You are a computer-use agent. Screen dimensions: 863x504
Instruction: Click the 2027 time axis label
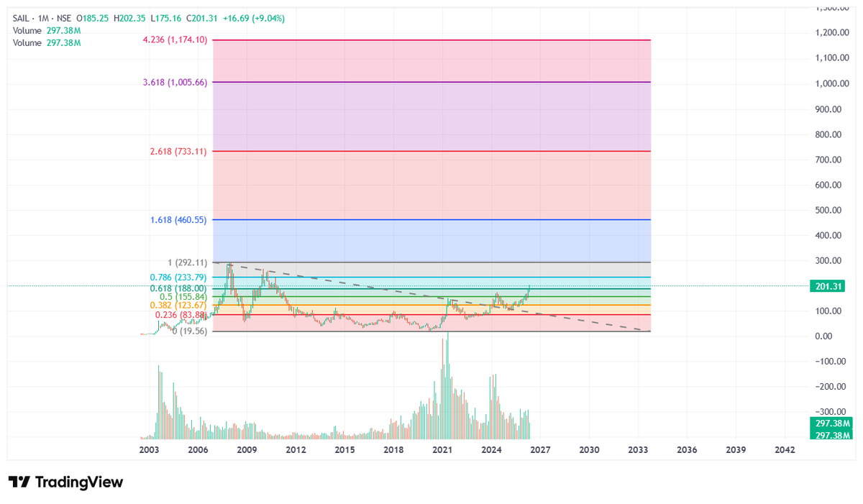pos(540,449)
